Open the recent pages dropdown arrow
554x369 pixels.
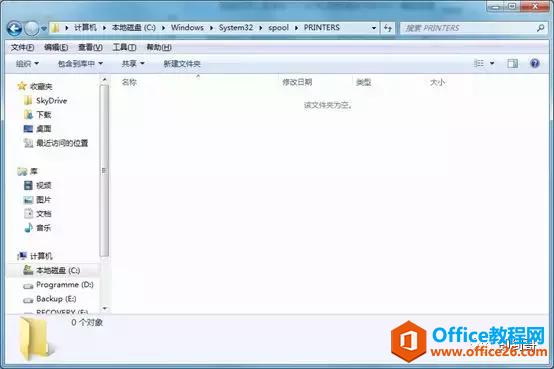44,29
